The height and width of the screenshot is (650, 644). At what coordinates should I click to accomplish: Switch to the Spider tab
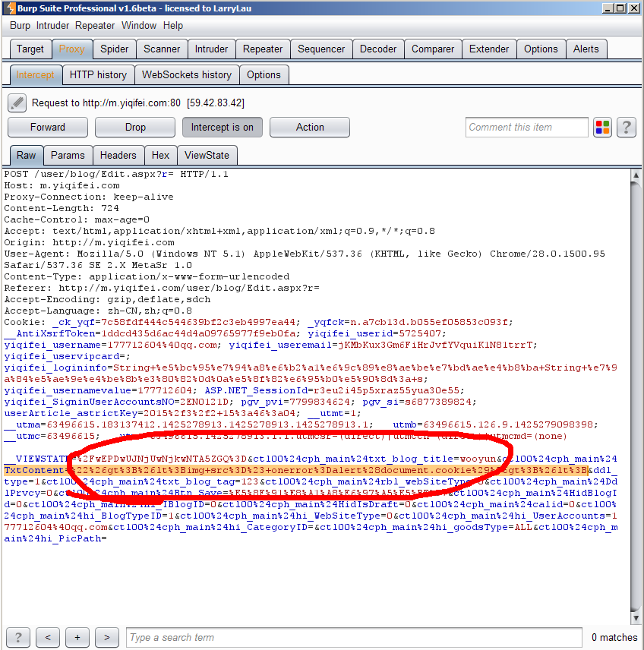[115, 49]
